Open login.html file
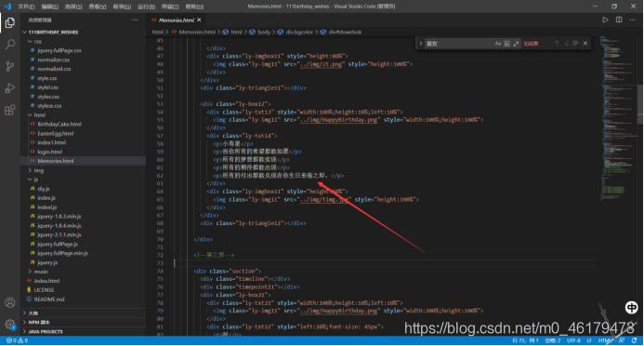Screen dimensions: 644x346 (49, 152)
